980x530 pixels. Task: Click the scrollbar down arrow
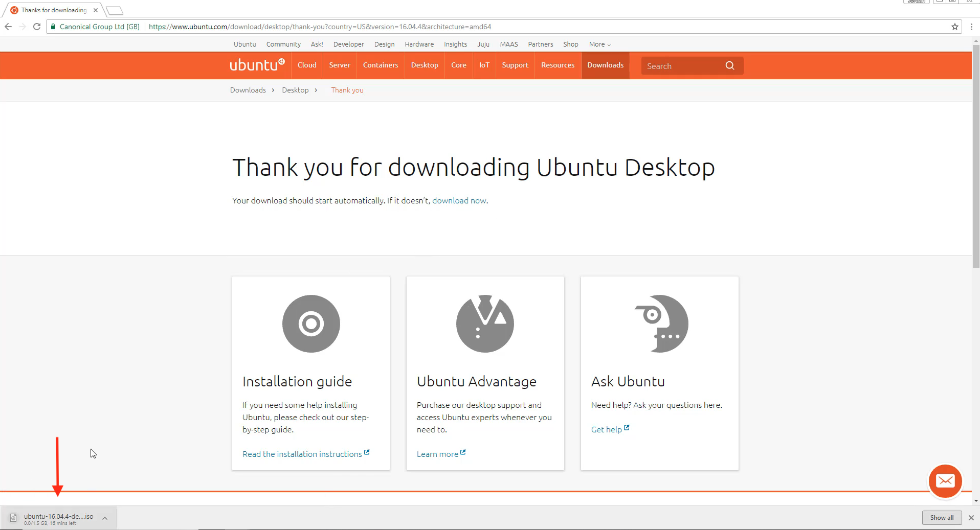click(x=976, y=501)
